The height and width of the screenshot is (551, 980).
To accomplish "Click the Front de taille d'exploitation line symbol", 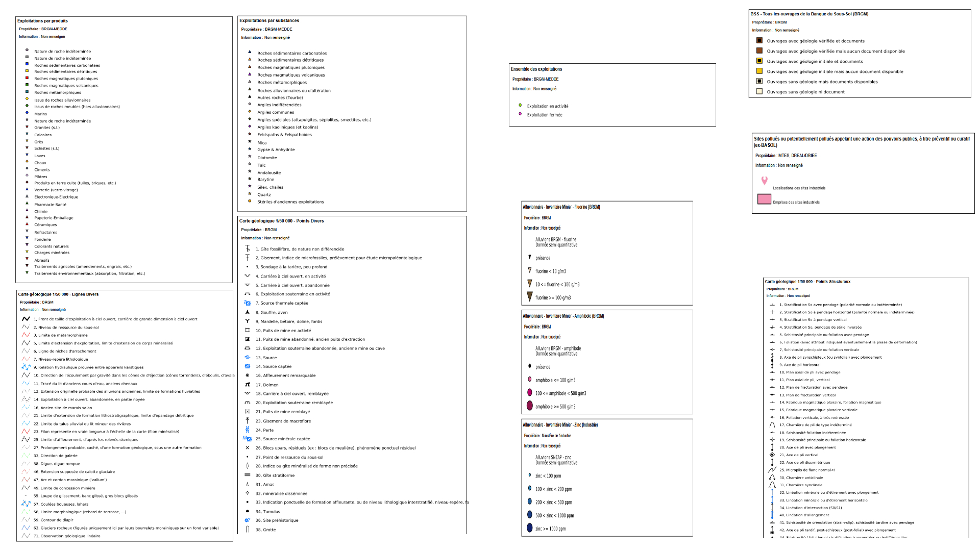I will pos(26,319).
